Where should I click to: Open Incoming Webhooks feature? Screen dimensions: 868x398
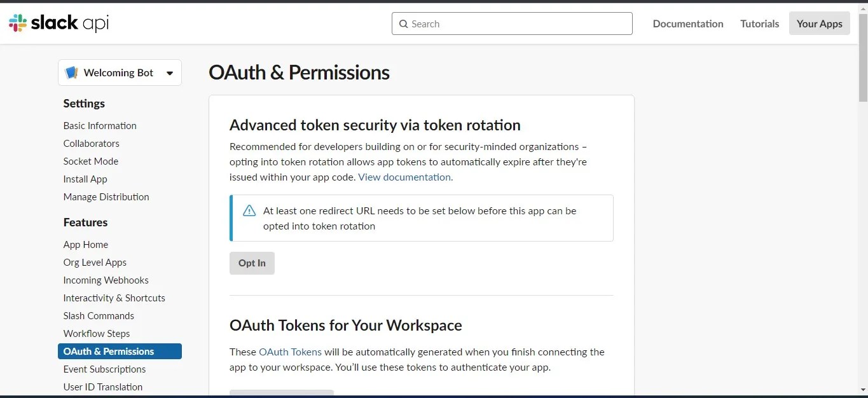click(x=106, y=280)
